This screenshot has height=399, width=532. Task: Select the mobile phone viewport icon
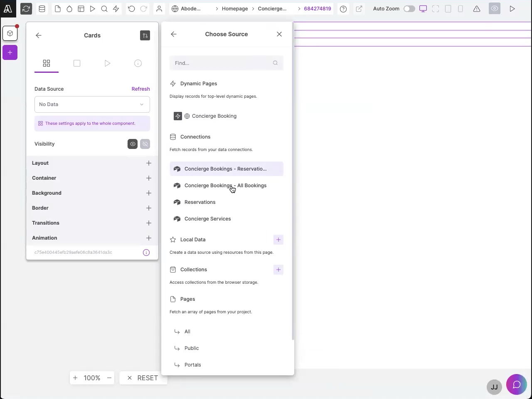click(461, 9)
